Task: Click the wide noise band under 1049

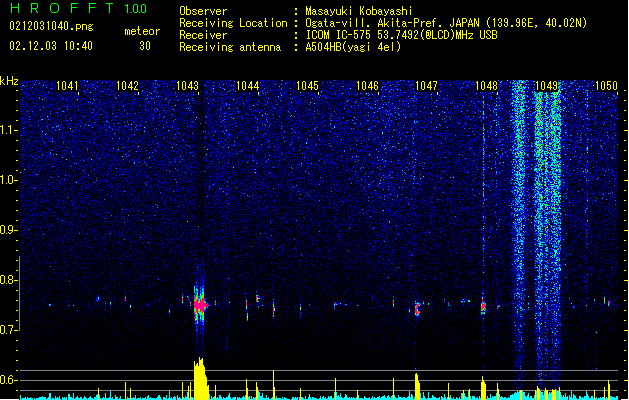Action: pos(547,233)
